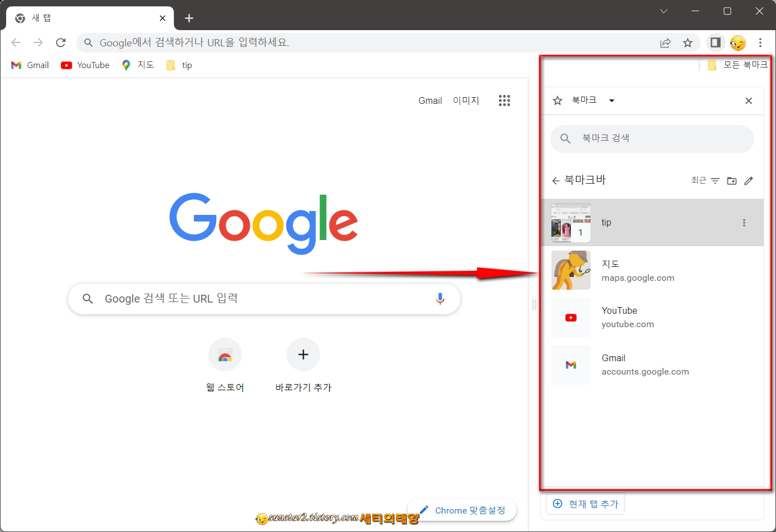The image size is (776, 532).
Task: Open bookmark editing with the pencil icon
Action: [x=749, y=180]
